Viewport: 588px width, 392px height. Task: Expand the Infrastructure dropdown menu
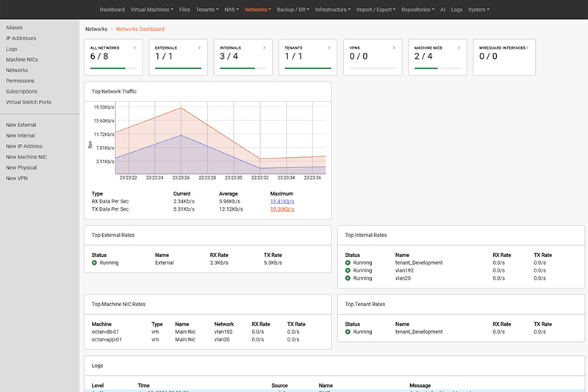pos(333,10)
